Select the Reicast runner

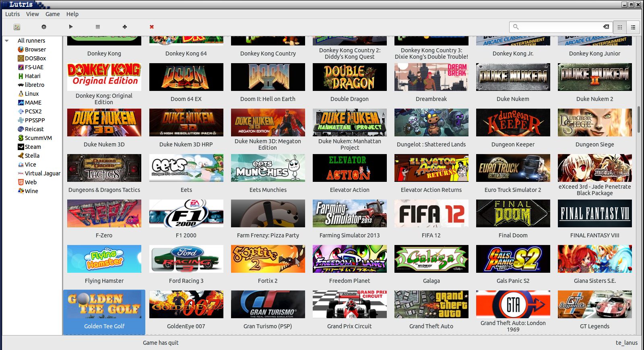pos(31,129)
